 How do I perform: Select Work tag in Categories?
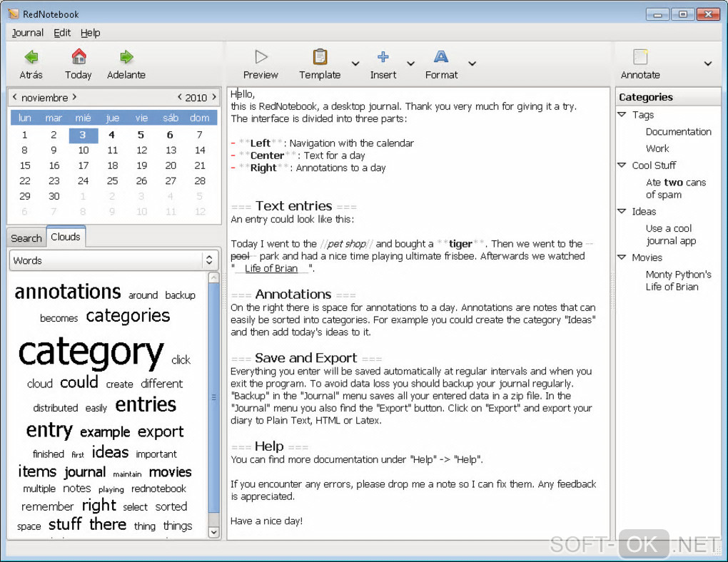pyautogui.click(x=657, y=148)
